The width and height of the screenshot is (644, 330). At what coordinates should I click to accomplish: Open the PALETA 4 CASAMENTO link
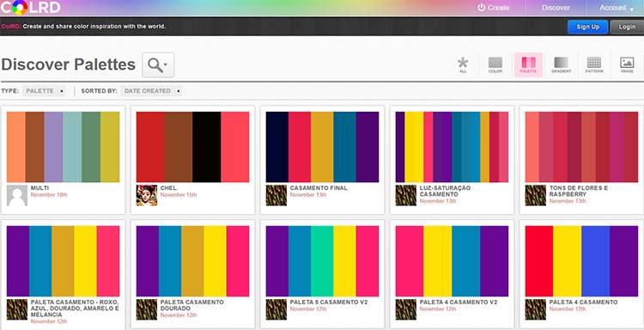pos(583,302)
